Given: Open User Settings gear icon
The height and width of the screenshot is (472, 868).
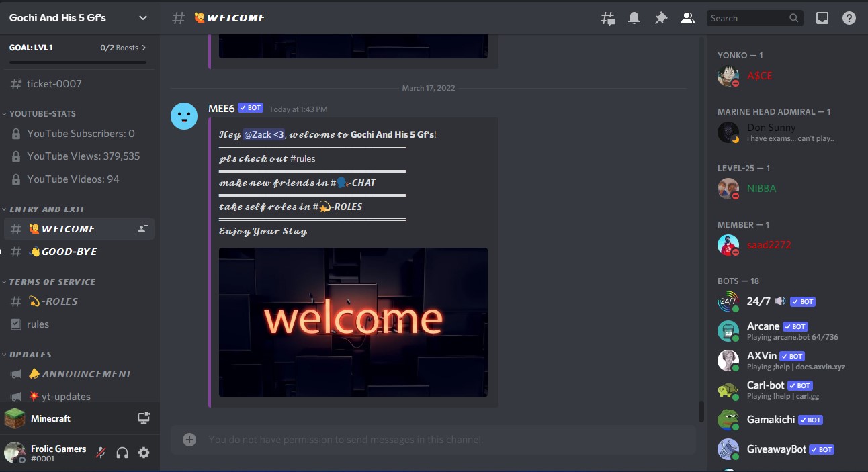Looking at the screenshot, I should [x=144, y=453].
